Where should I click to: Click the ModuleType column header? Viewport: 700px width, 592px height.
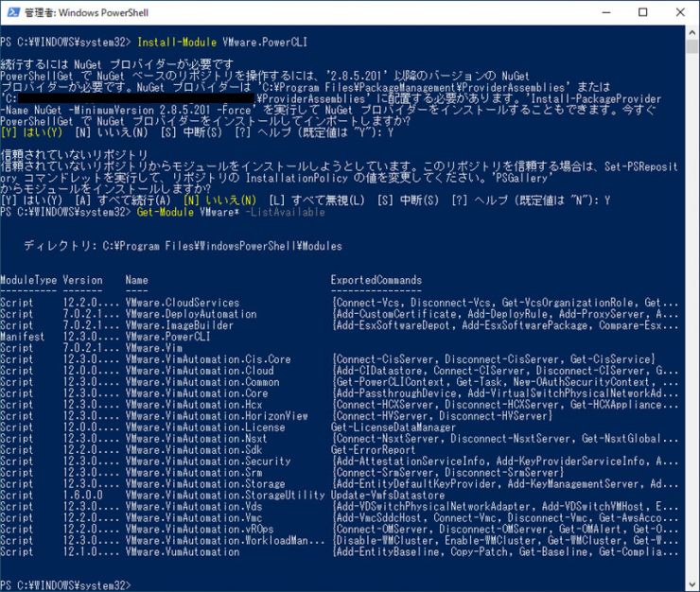click(28, 280)
